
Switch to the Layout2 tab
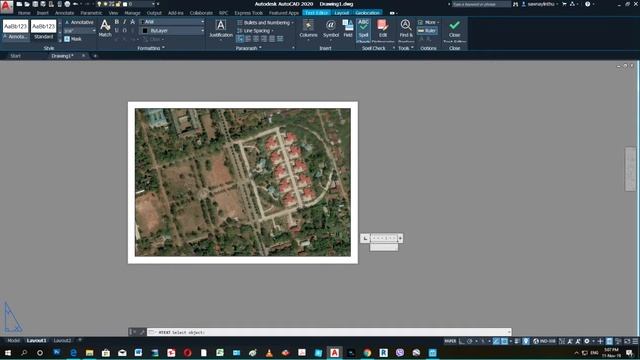pyautogui.click(x=62, y=340)
